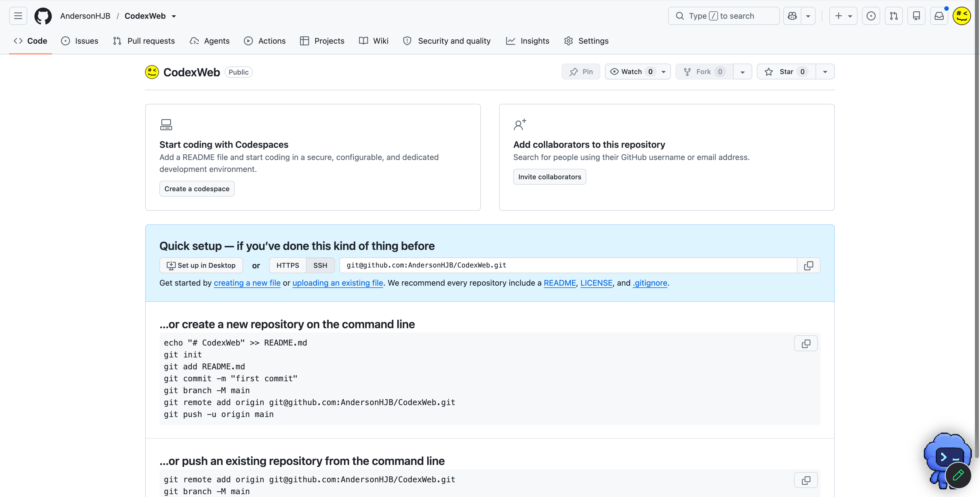
Task: Open the pull requests icon in header
Action: pyautogui.click(x=894, y=16)
